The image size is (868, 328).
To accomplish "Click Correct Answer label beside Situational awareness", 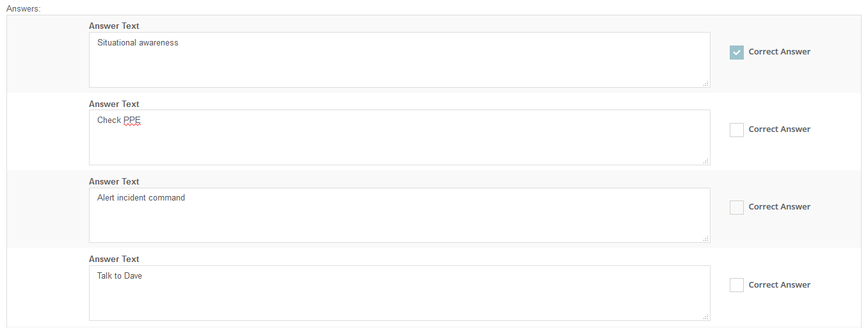I will pos(779,52).
